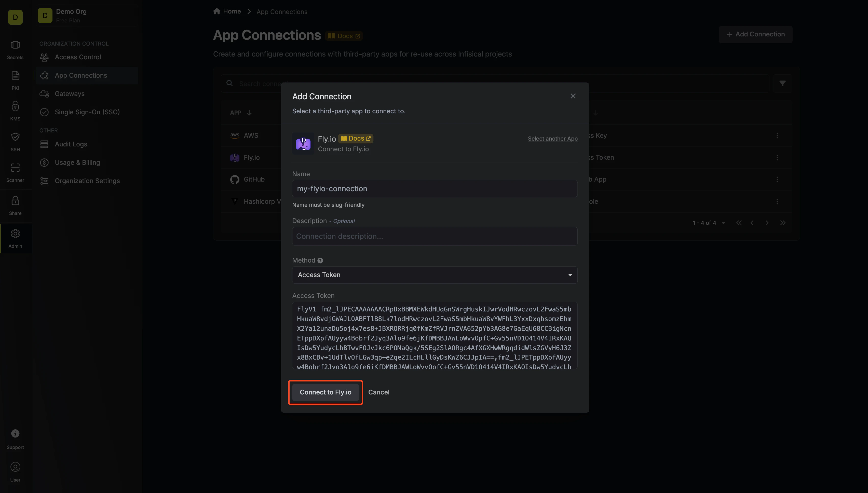The width and height of the screenshot is (868, 493).
Task: Click AWS row in connections table
Action: (x=506, y=135)
